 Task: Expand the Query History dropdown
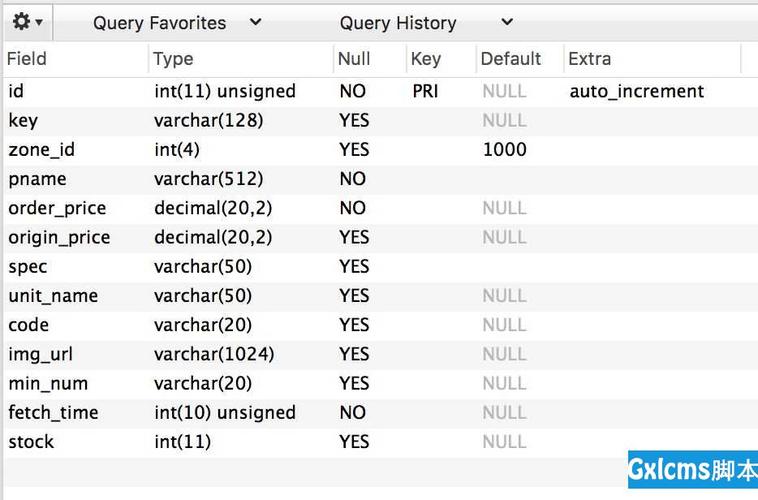point(426,23)
